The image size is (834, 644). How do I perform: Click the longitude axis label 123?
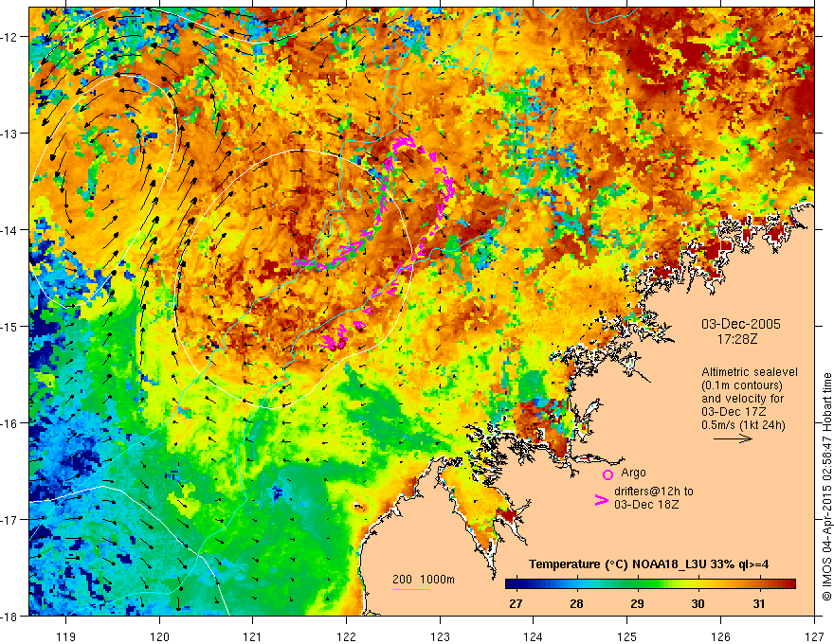(x=440, y=636)
